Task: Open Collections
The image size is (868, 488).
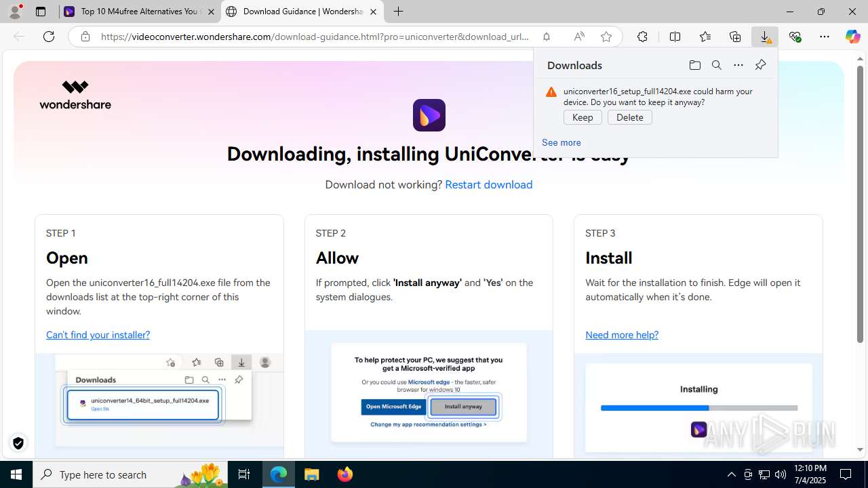Action: click(735, 37)
